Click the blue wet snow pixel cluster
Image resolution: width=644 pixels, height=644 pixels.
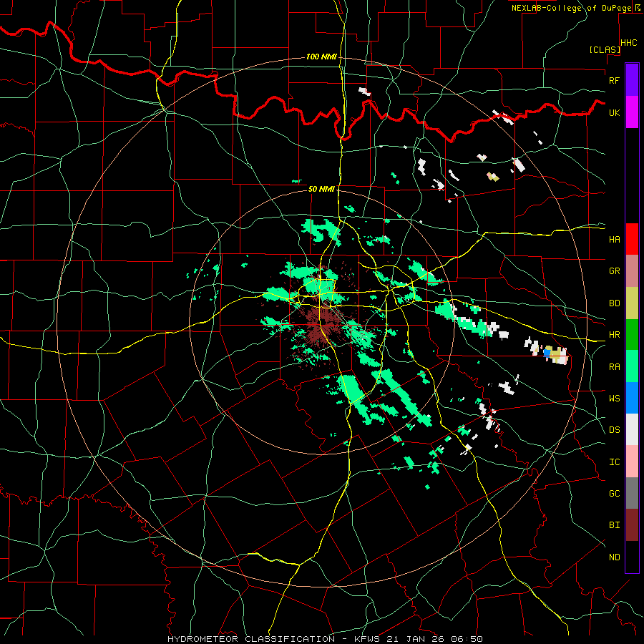[547, 352]
